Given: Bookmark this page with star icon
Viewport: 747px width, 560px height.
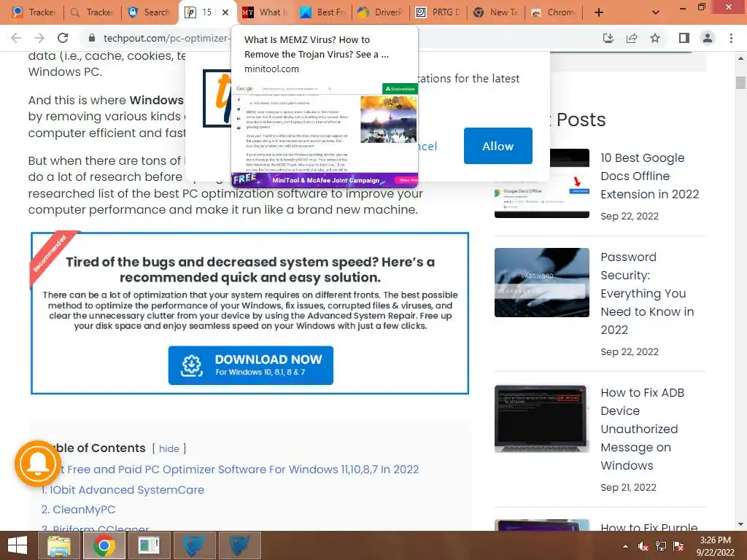Looking at the screenshot, I should (655, 38).
